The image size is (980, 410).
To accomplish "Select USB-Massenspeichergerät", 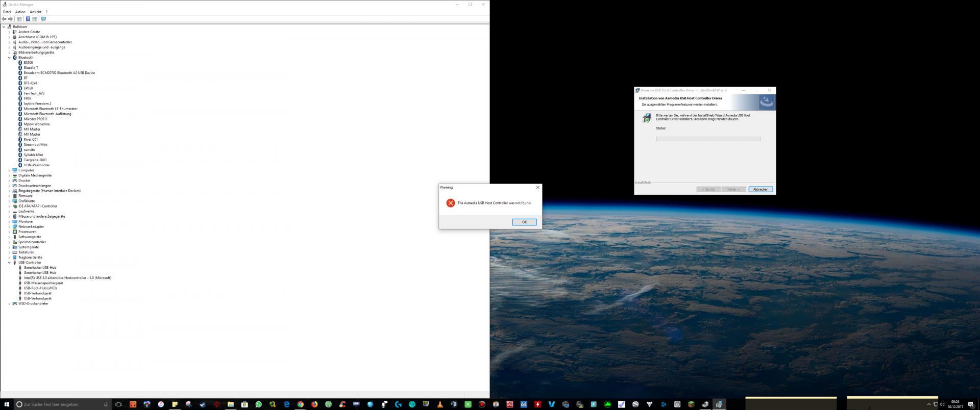I will pyautogui.click(x=43, y=283).
